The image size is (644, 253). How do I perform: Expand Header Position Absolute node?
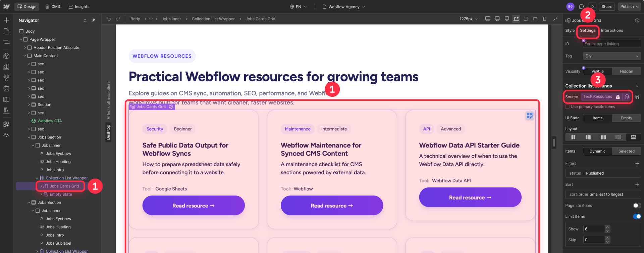coord(25,48)
